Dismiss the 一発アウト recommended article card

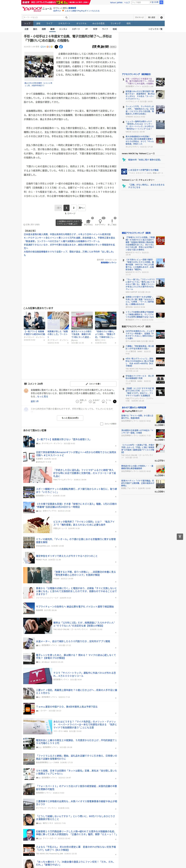(44, 340)
